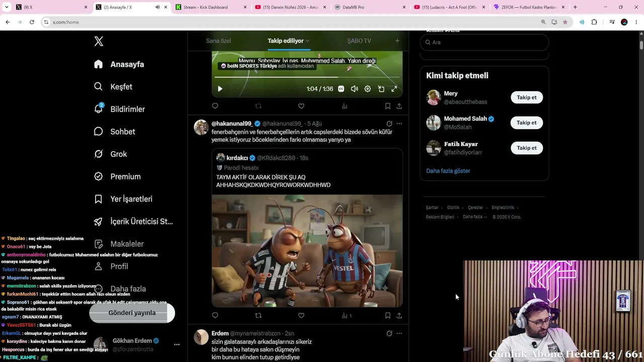Switch the video to picture-in-picture
Screen dimensions: 644x362
[381, 89]
